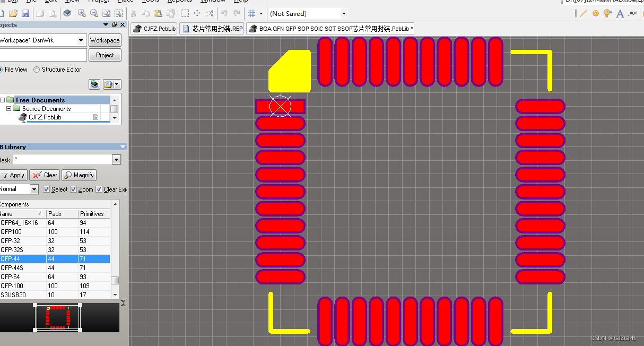Click the Grid settings icon
The height and width of the screenshot is (346, 644).
pyautogui.click(x=252, y=13)
